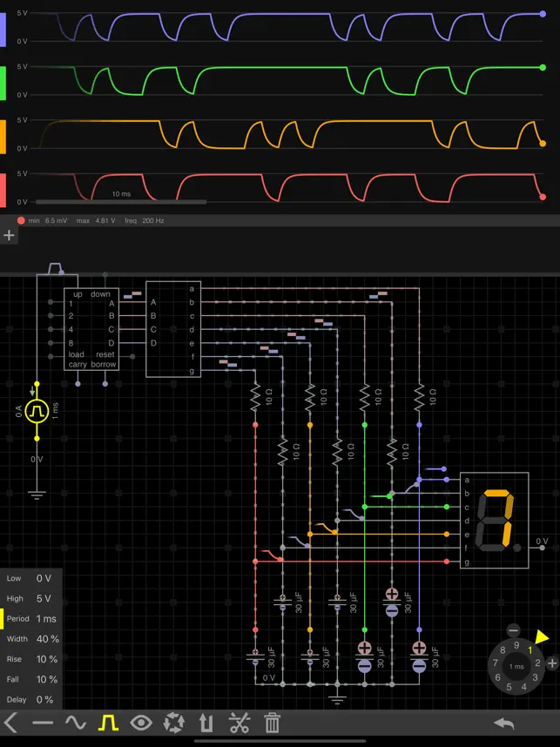The height and width of the screenshot is (747, 560).
Task: Select the Width 40 % parameter
Action: (30, 639)
